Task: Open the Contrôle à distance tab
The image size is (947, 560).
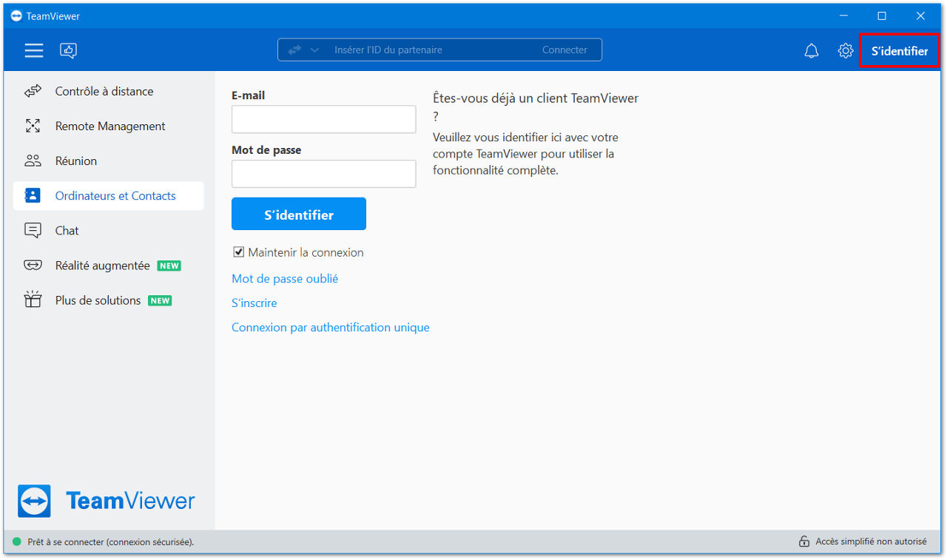Action: (x=108, y=92)
